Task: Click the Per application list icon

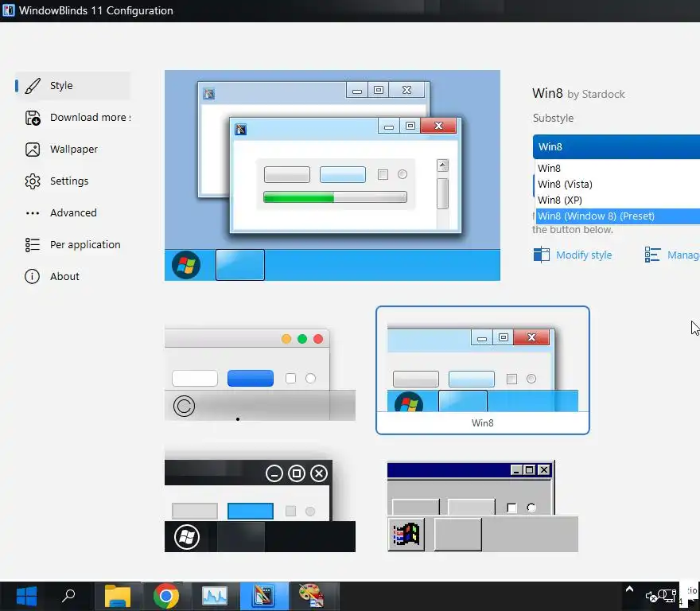Action: click(x=33, y=245)
